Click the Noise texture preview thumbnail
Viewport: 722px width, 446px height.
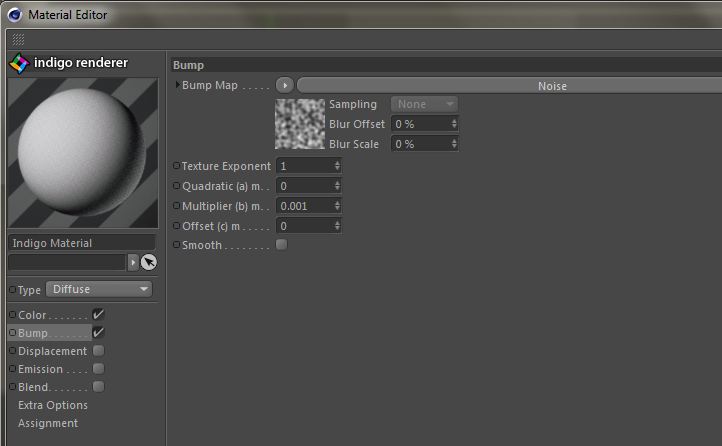click(x=300, y=124)
